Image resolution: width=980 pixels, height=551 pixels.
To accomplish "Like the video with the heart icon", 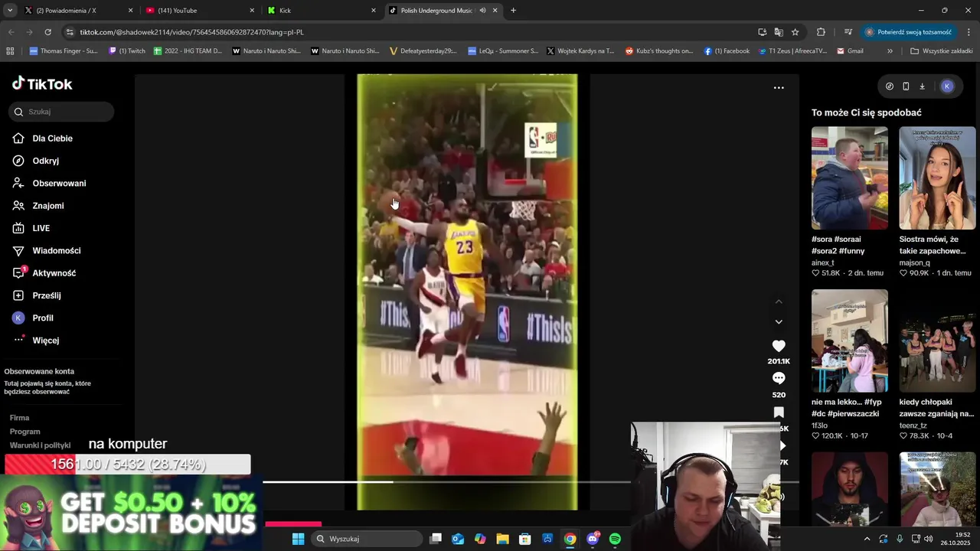I will click(x=779, y=346).
